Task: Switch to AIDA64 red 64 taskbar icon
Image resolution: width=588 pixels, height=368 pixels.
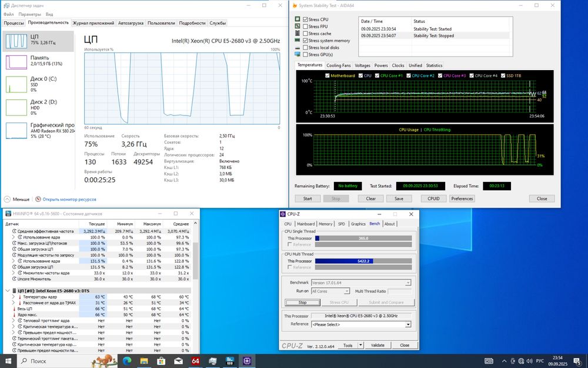Action: pyautogui.click(x=195, y=361)
